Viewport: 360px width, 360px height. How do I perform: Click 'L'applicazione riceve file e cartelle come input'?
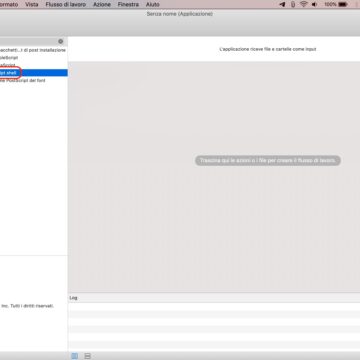(268, 49)
